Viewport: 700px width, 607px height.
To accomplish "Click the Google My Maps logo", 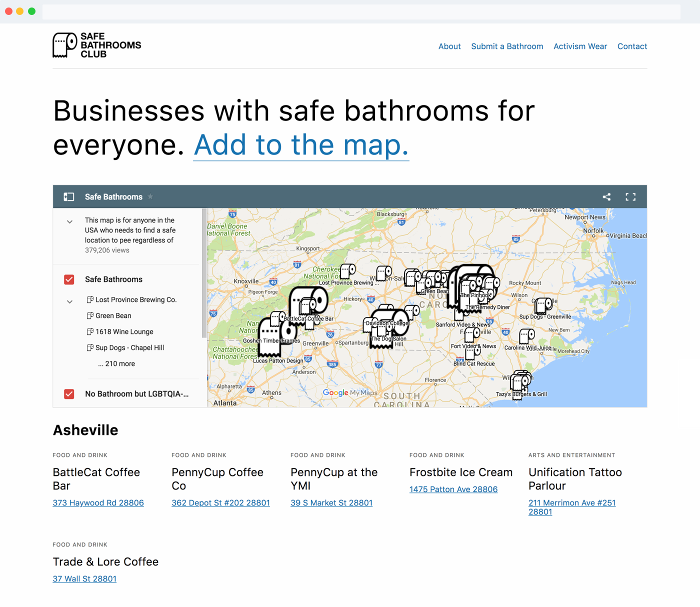I will coord(350,392).
